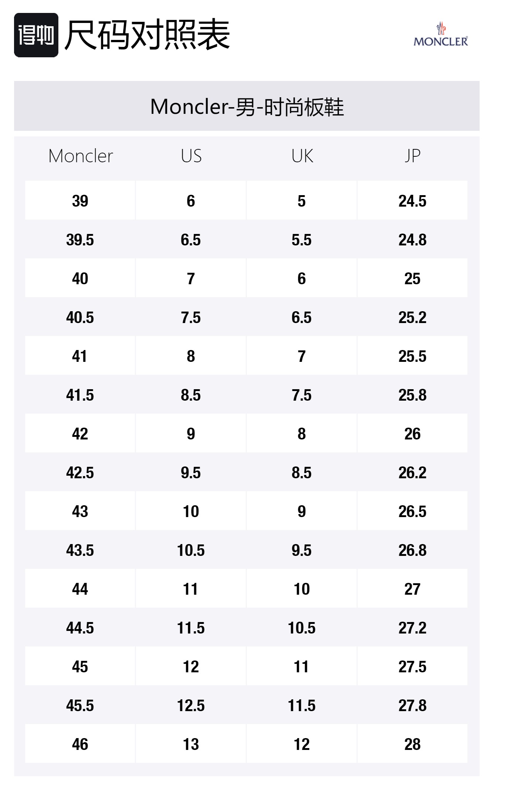
Task: Select JP size 28 cell
Action: coord(412,744)
